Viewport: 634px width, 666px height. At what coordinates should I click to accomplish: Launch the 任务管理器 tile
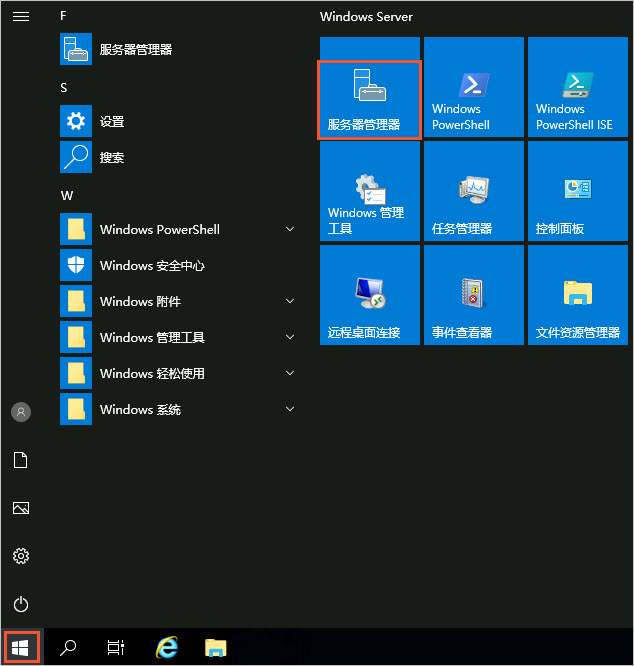point(473,191)
